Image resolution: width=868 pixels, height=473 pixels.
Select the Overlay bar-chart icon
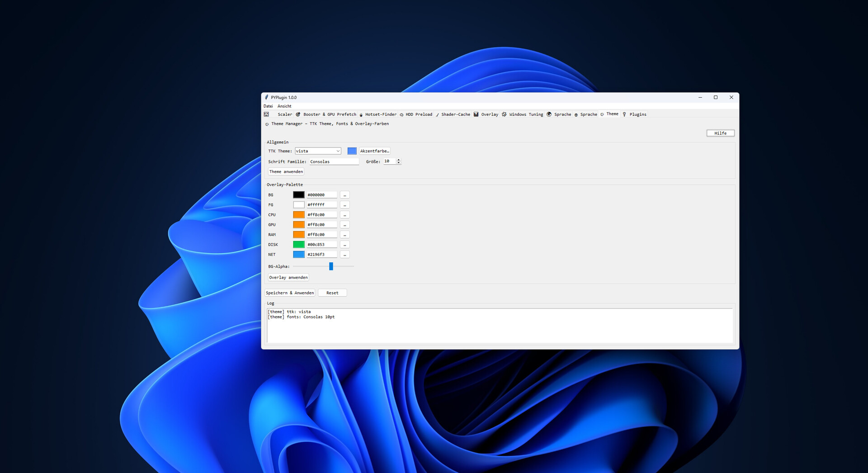(476, 114)
